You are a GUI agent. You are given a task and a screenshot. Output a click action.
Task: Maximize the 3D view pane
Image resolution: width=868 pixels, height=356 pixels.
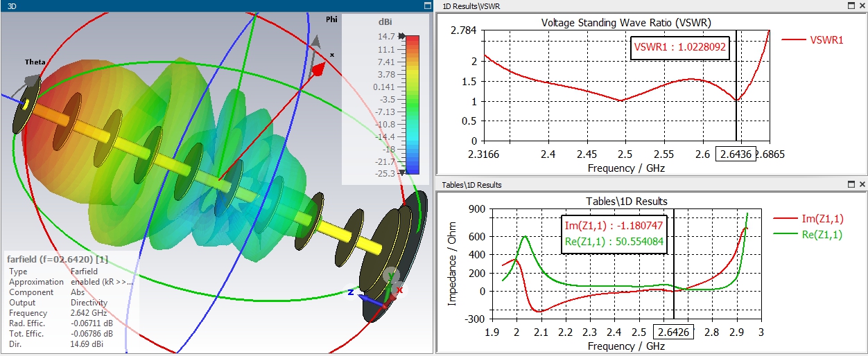[427, 5]
